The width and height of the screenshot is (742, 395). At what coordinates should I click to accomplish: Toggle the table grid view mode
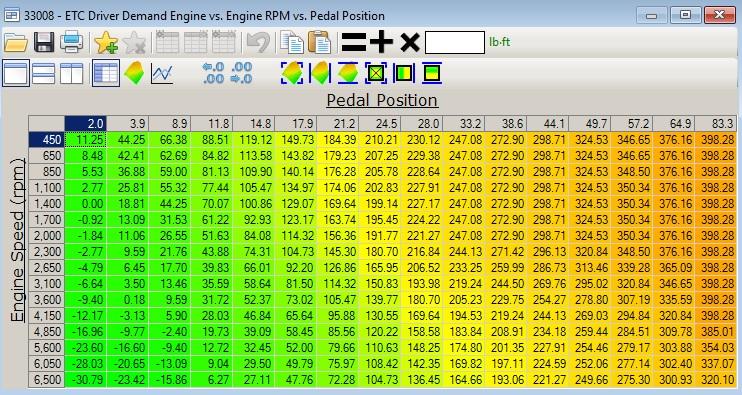point(106,73)
